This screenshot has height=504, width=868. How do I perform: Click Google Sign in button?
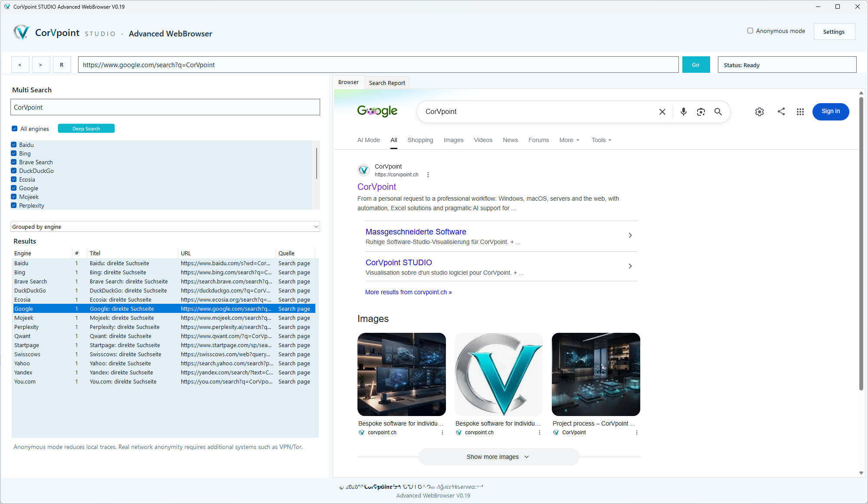(830, 111)
